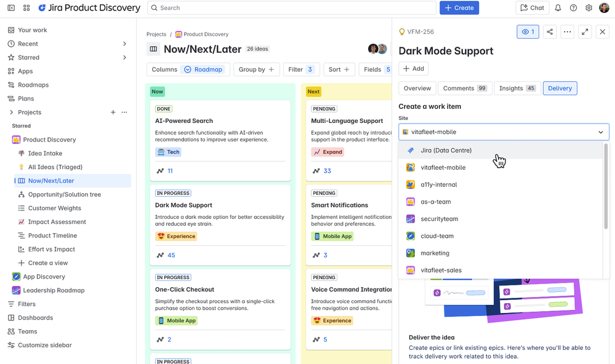Open Sort options
615x364 pixels.
339,69
